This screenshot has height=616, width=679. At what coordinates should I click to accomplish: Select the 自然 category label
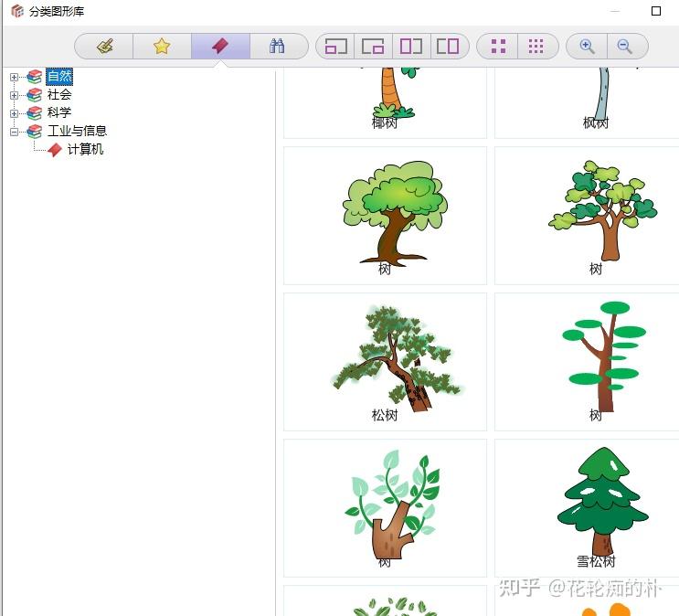click(x=59, y=77)
